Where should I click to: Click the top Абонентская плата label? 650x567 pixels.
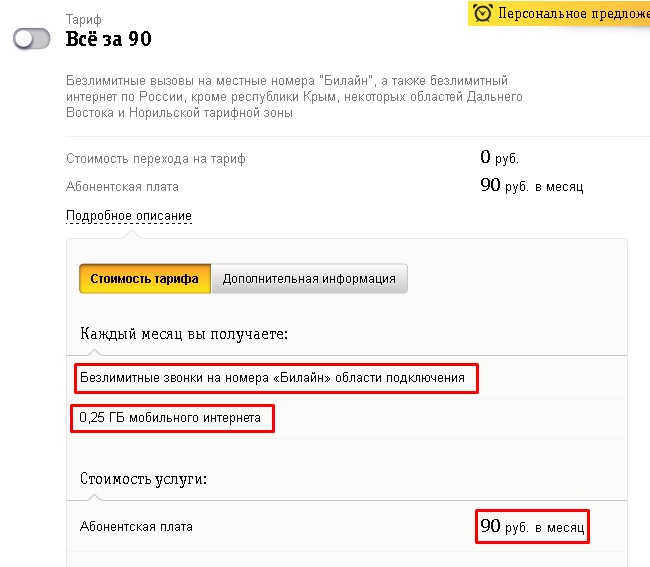pos(122,187)
